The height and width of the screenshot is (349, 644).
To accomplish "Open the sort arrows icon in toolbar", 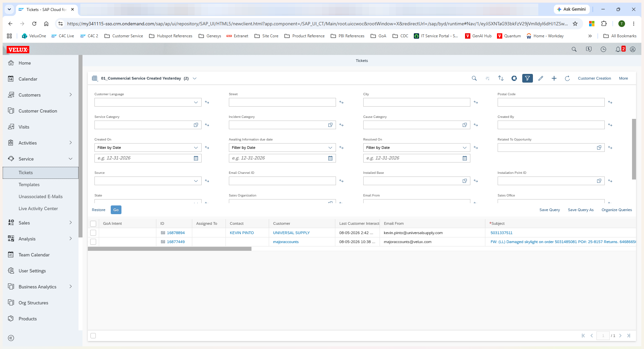I will point(501,78).
